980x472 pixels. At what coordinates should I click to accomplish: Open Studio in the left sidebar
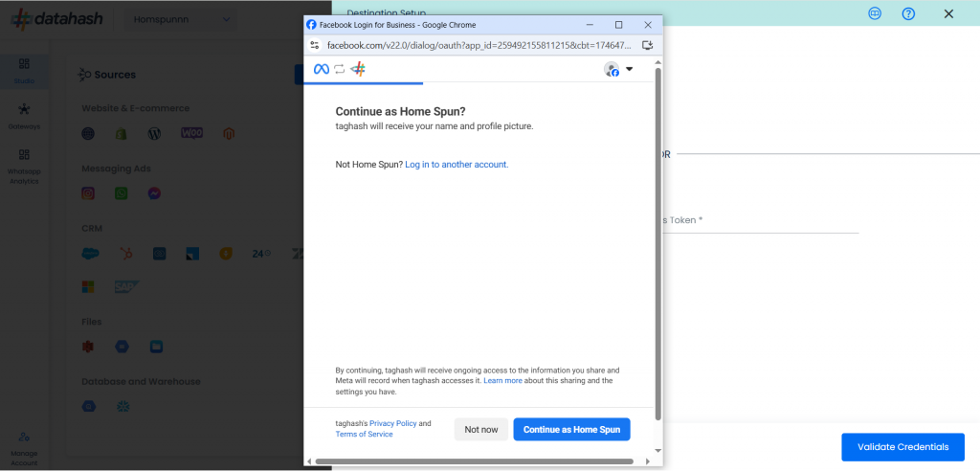coord(24,71)
